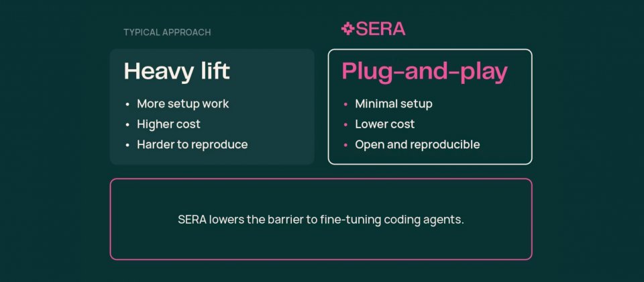The width and height of the screenshot is (644, 282).
Task: Click the Heavy lift heading
Action: coord(177,71)
